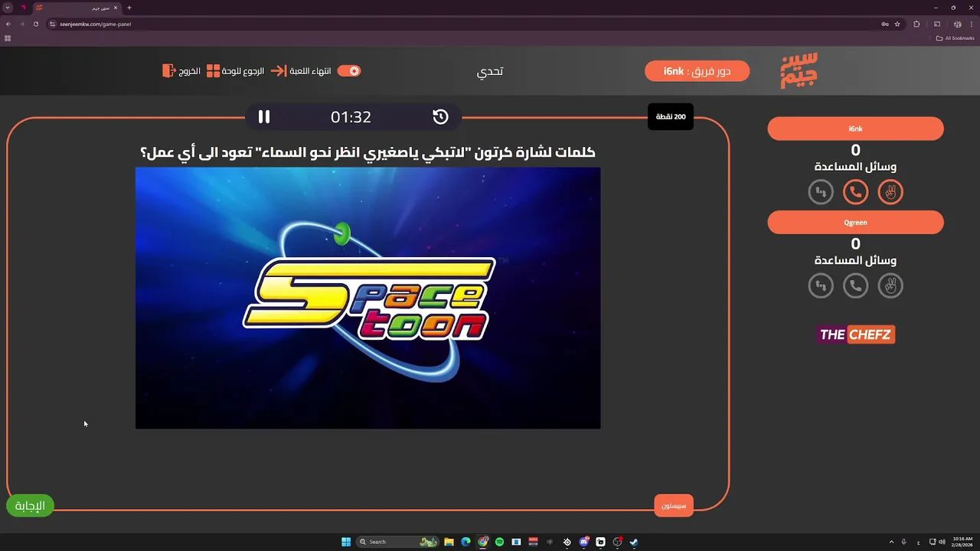Click the 200 نقطة points badge

(x=671, y=116)
